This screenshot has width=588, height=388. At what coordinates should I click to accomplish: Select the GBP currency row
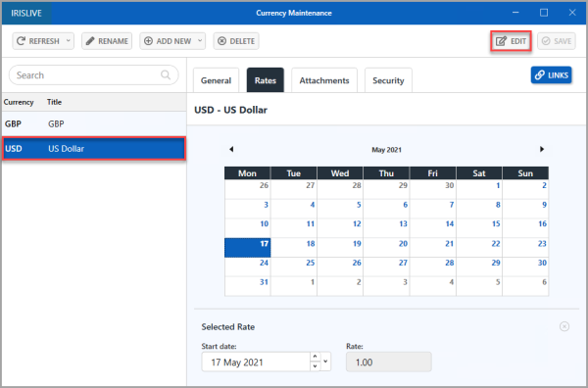pyautogui.click(x=94, y=123)
